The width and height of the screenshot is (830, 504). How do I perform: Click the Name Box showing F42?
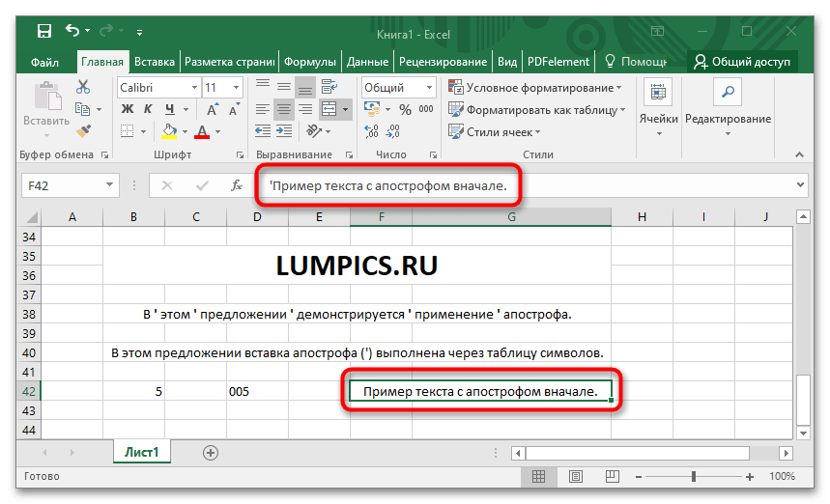coord(60,185)
